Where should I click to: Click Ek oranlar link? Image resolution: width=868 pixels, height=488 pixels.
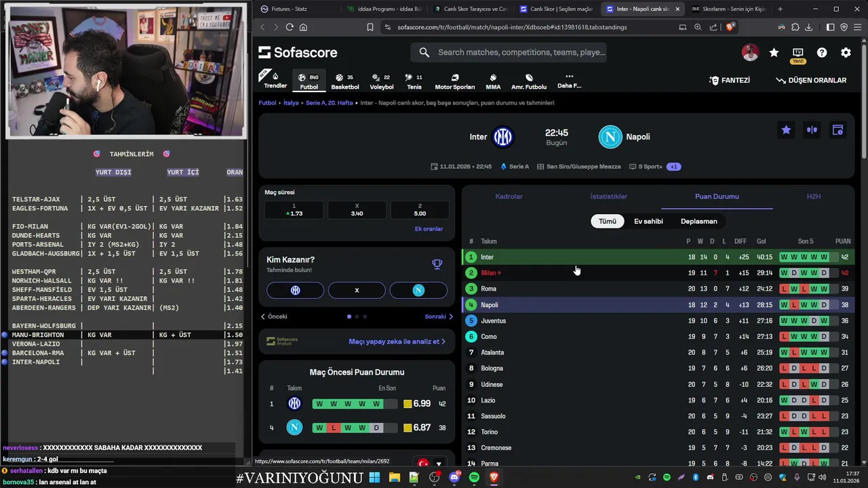[x=429, y=229]
